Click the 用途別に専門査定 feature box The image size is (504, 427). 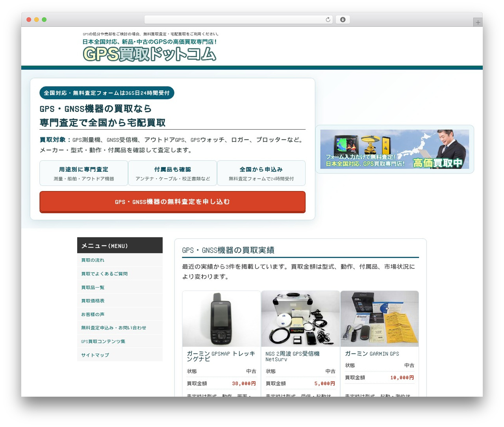[x=84, y=173]
